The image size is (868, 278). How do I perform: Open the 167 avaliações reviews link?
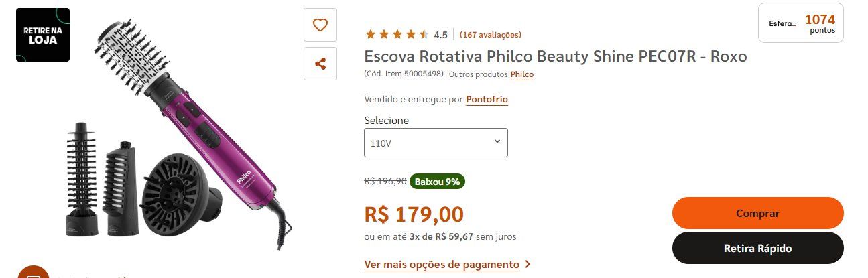491,35
